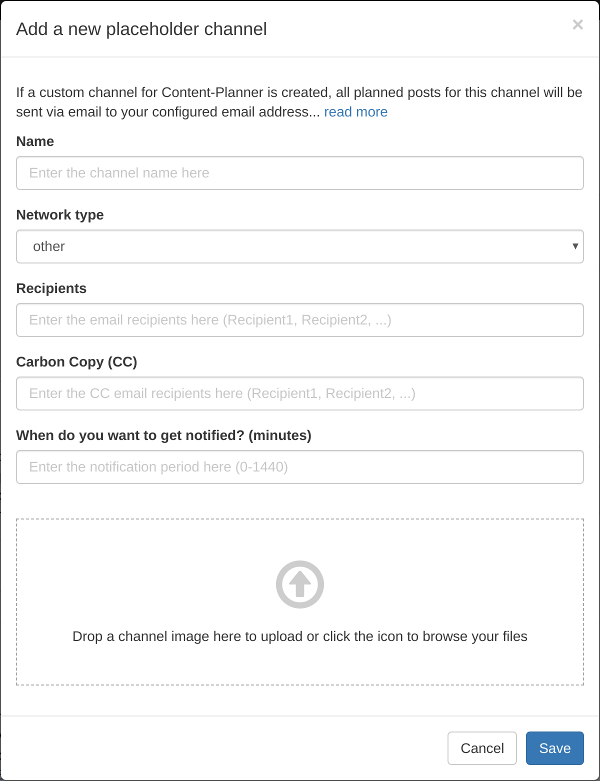Click the empty dashed upload area below the text
The image size is (600, 781).
point(300,666)
